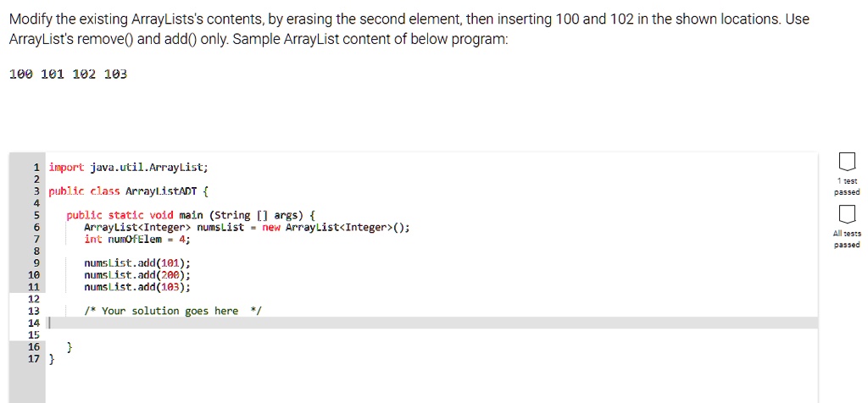Click the 'All tests passed' badge icon

click(x=847, y=214)
